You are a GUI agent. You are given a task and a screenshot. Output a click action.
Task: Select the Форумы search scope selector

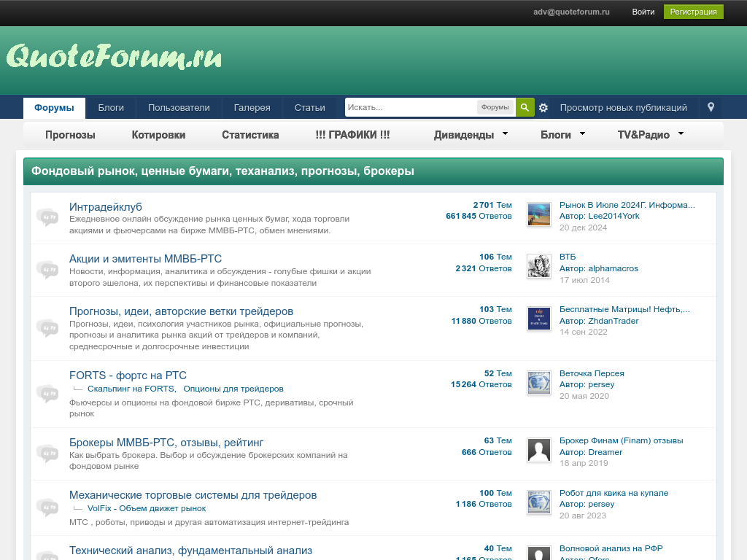495,107
